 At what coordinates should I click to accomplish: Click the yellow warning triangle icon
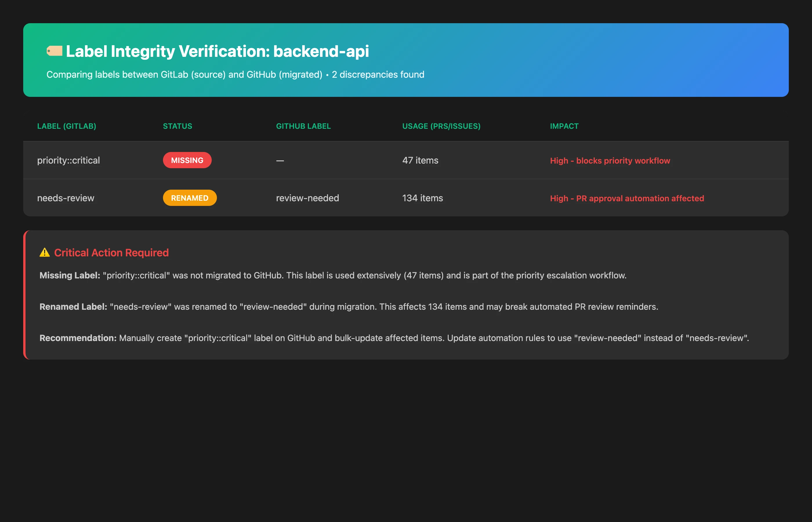tap(45, 253)
